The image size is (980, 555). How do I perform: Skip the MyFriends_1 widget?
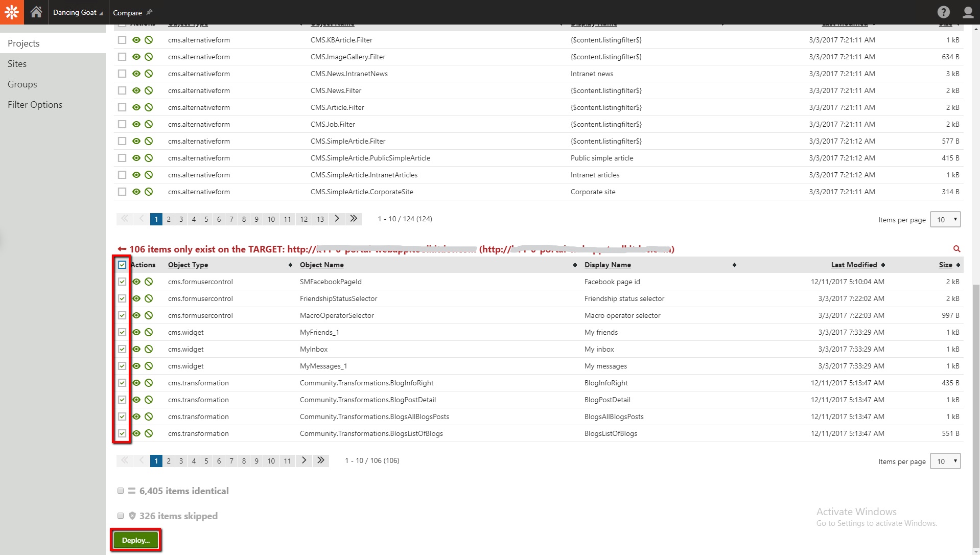tap(149, 332)
